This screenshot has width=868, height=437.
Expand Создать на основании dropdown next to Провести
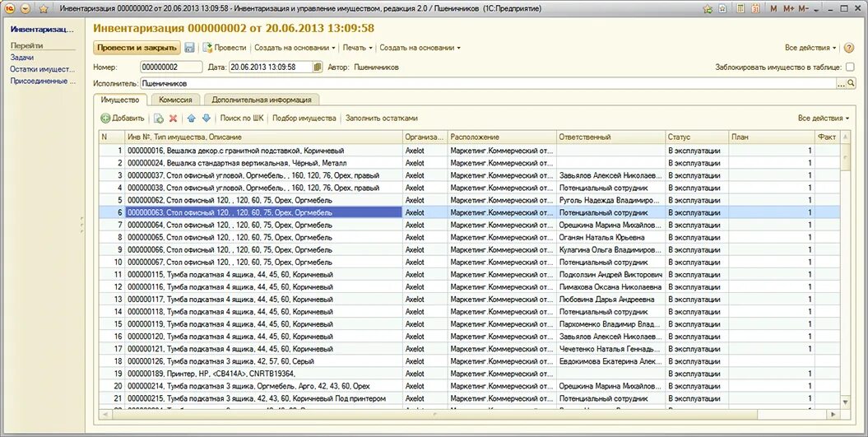tap(295, 48)
